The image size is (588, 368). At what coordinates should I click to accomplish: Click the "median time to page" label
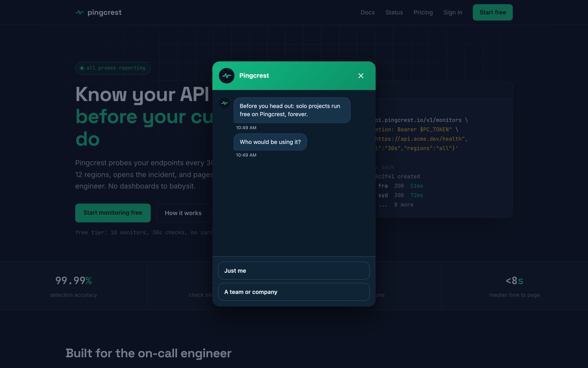[x=514, y=295]
